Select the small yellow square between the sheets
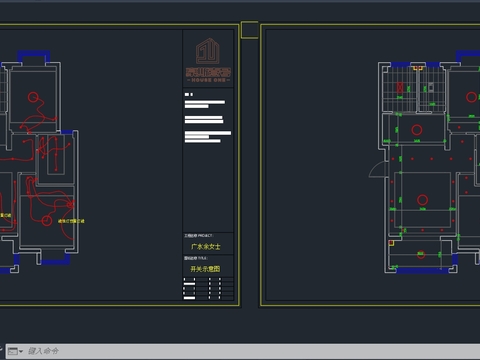Image resolution: width=480 pixels, height=360 pixels. (249, 30)
